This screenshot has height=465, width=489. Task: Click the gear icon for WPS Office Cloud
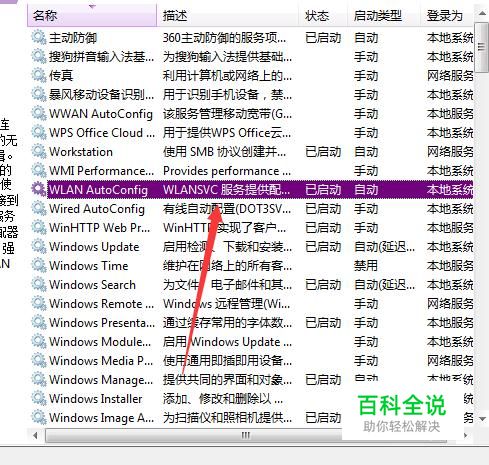(x=39, y=132)
